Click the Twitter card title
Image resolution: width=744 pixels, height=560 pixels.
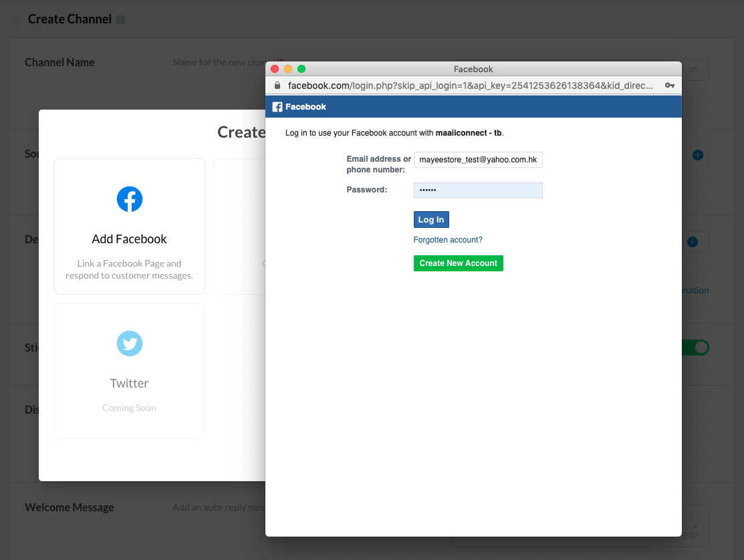click(129, 383)
